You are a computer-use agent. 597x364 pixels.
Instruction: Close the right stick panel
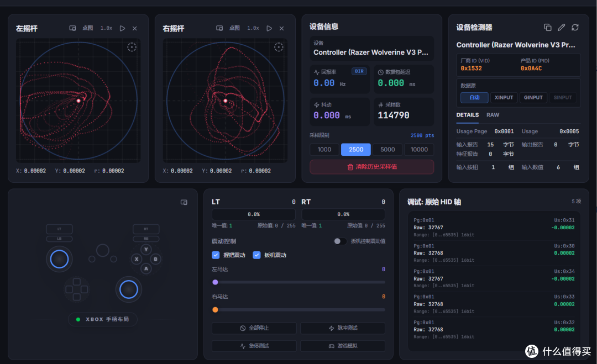click(282, 28)
